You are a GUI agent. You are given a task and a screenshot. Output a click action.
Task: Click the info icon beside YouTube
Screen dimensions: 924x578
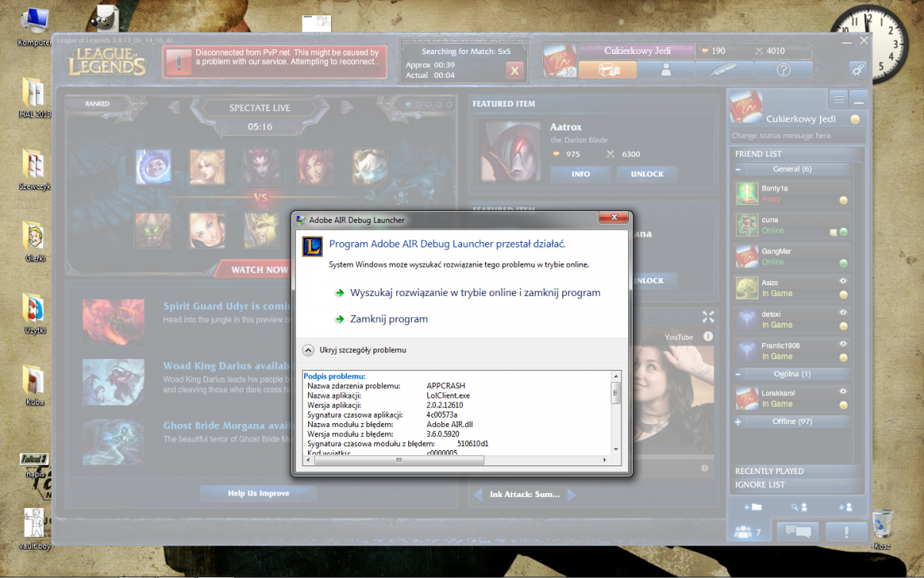coord(708,337)
